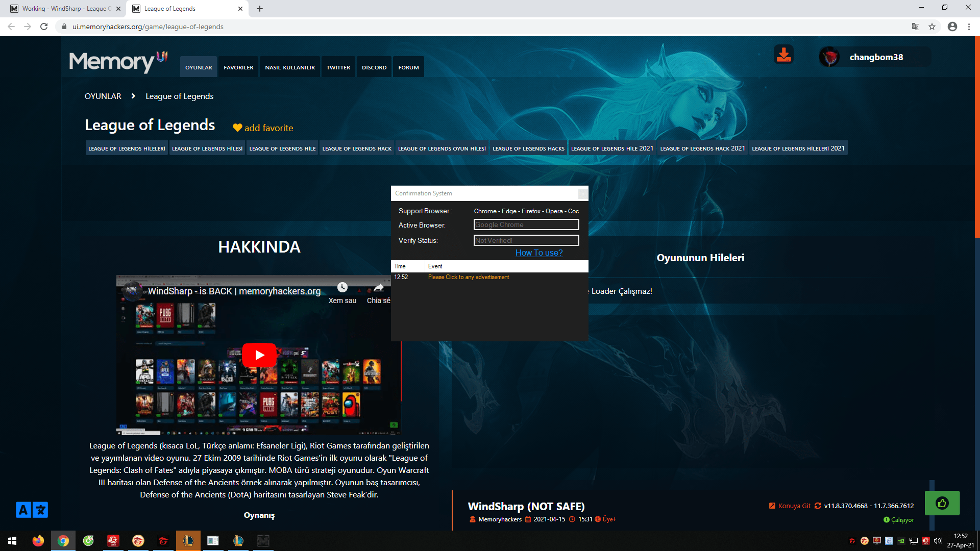Image resolution: width=980 pixels, height=551 pixels.
Task: Bookmark this page with the star icon
Action: pyautogui.click(x=932, y=27)
